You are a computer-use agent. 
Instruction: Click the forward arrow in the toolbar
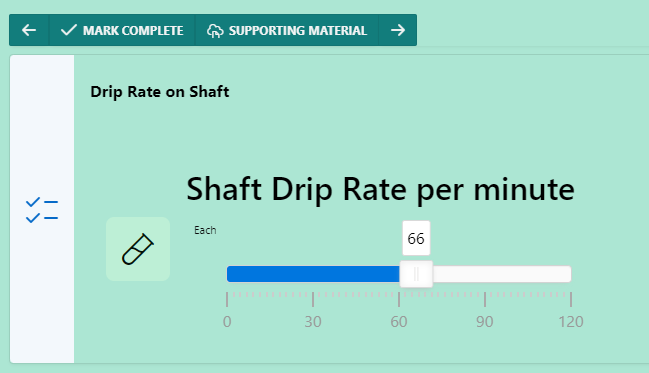coord(398,30)
